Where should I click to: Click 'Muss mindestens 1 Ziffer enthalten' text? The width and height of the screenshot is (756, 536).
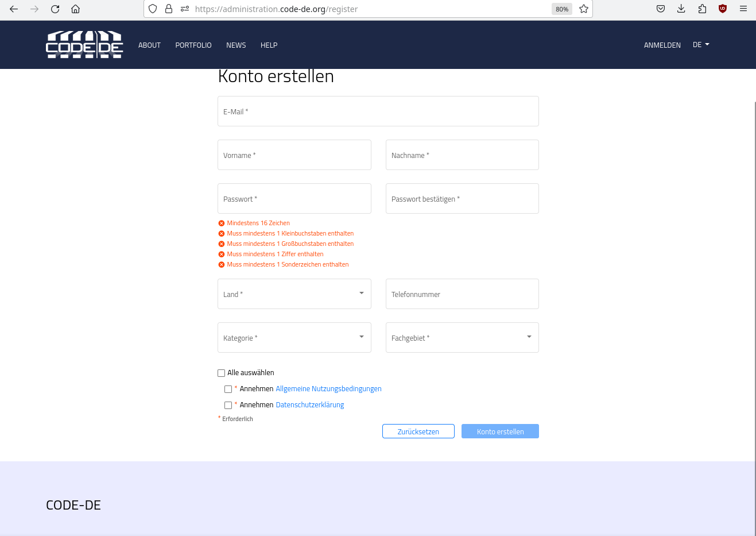275,254
